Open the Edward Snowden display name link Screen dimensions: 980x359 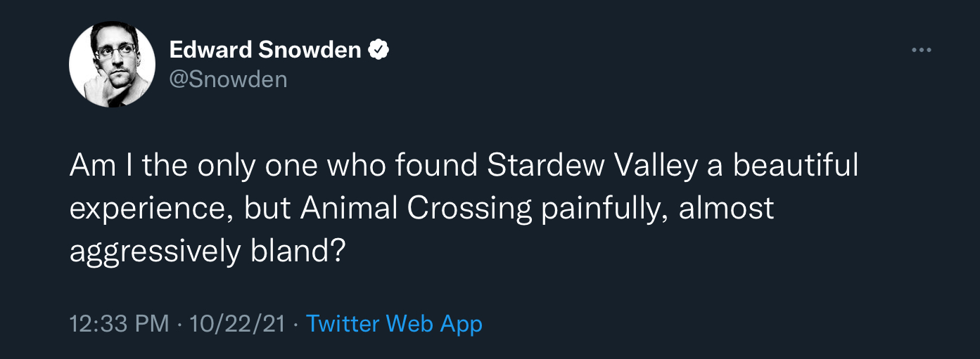(x=265, y=50)
